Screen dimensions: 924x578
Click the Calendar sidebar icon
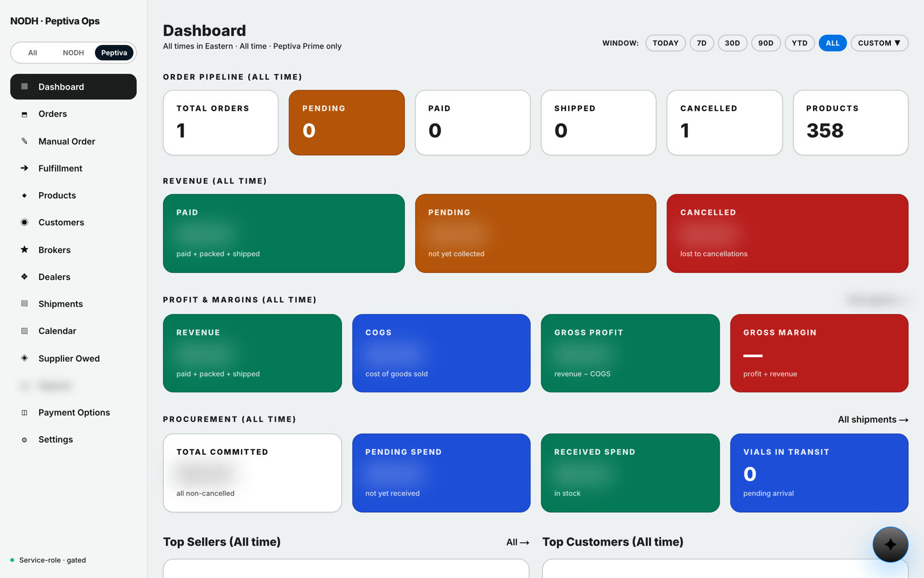pos(24,331)
